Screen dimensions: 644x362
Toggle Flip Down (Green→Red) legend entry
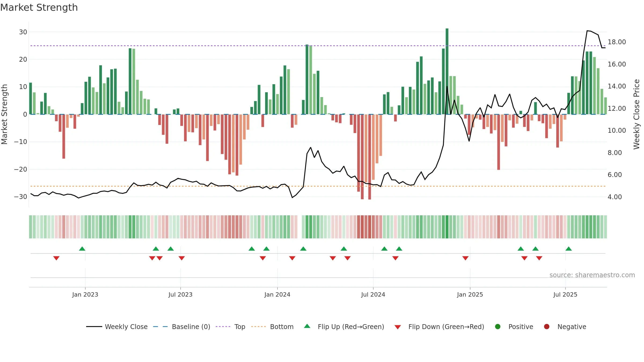click(x=439, y=327)
